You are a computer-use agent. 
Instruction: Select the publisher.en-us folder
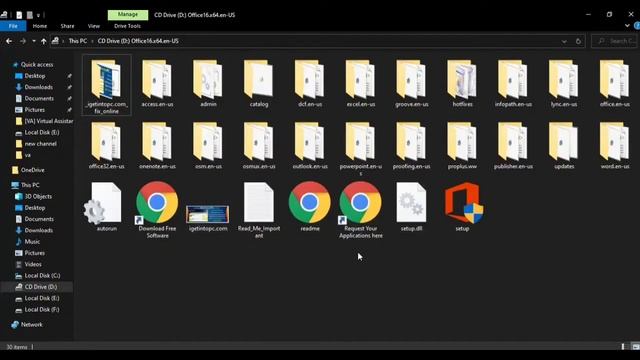pos(513,146)
